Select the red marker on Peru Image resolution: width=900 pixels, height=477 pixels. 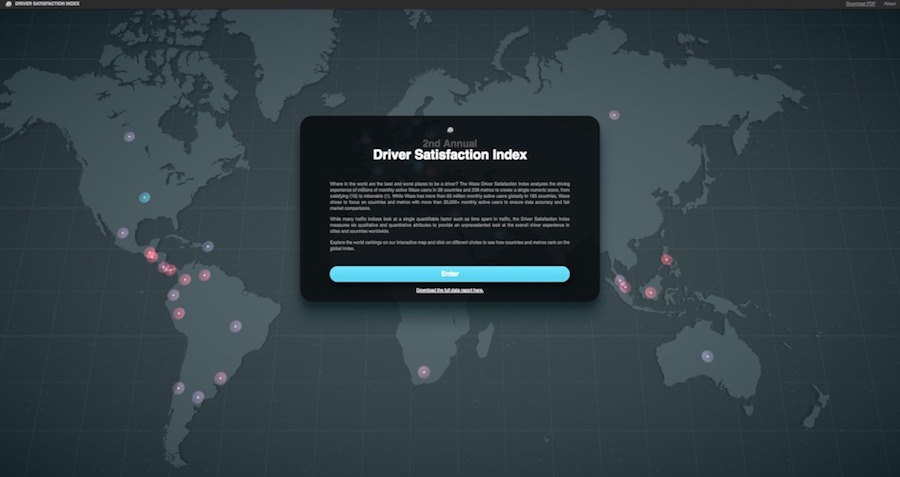(x=180, y=313)
